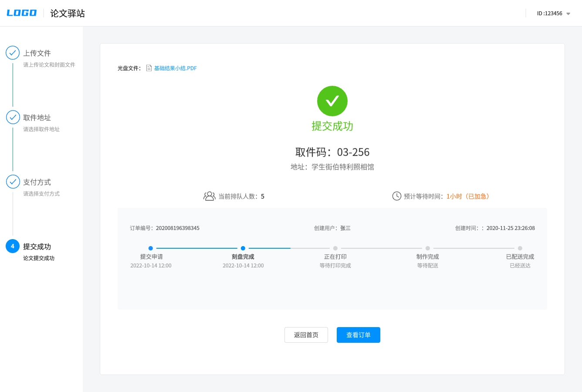The height and width of the screenshot is (392, 582).
Task: Select the 正在打印 progress dot
Action: pyautogui.click(x=335, y=248)
